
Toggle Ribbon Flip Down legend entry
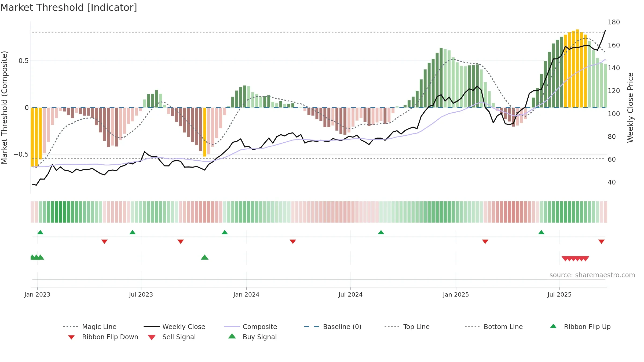pyautogui.click(x=103, y=337)
